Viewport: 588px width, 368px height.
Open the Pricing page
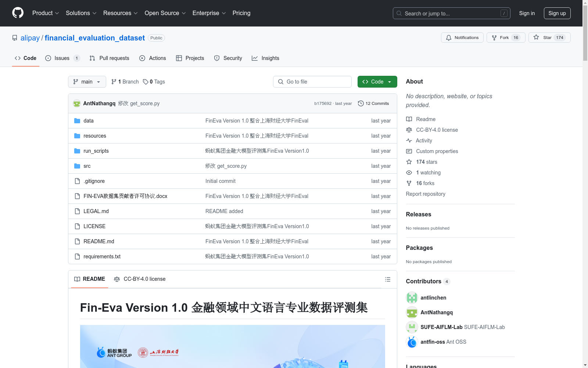[241, 13]
